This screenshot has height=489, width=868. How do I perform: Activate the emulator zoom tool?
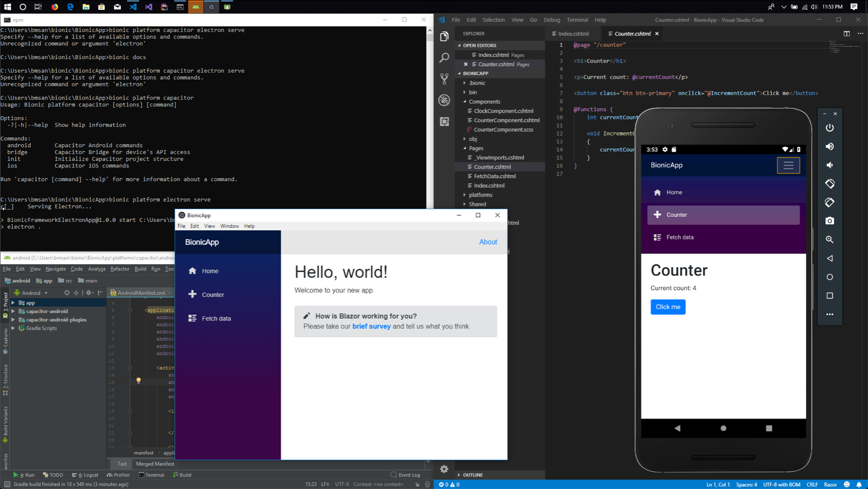click(830, 240)
